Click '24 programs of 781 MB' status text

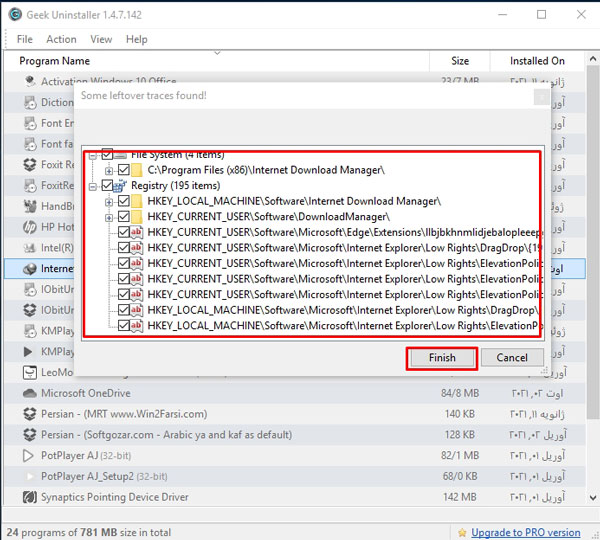(89, 532)
